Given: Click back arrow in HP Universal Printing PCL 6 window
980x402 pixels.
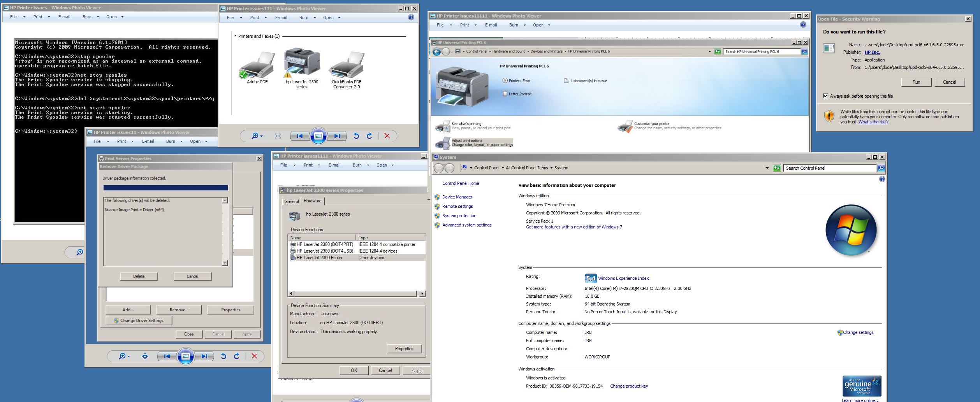Looking at the screenshot, I should click(x=436, y=52).
